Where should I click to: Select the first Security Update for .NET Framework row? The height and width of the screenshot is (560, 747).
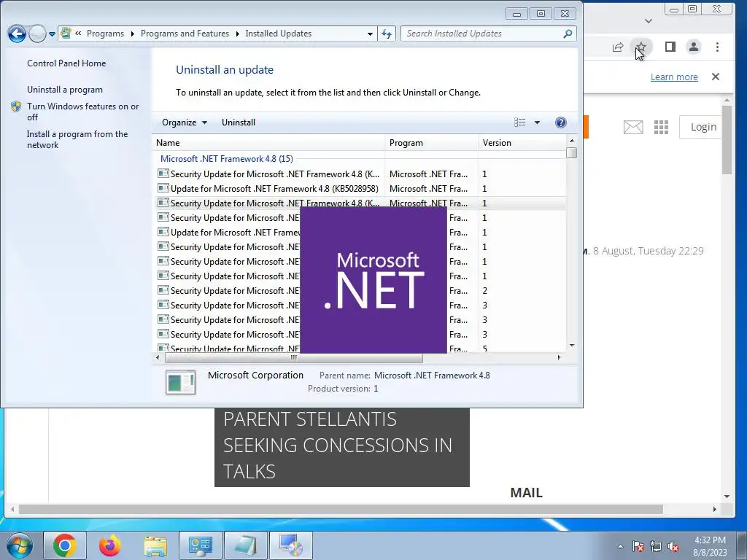click(360, 174)
